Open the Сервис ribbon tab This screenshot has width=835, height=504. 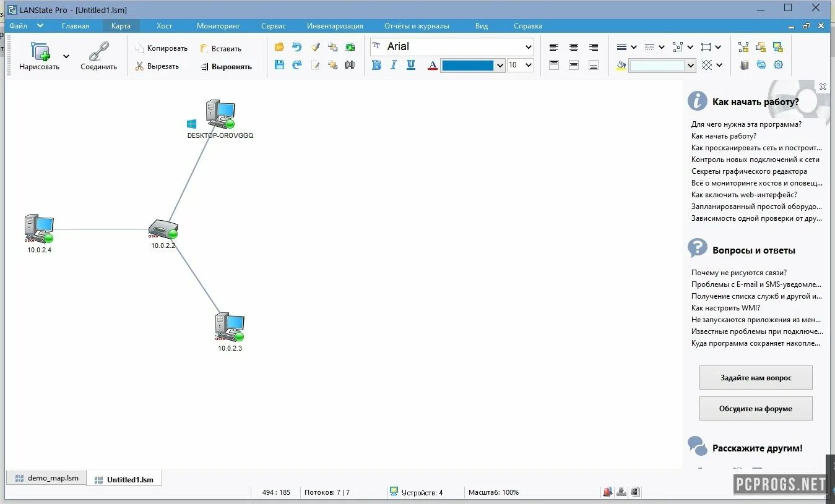274,26
